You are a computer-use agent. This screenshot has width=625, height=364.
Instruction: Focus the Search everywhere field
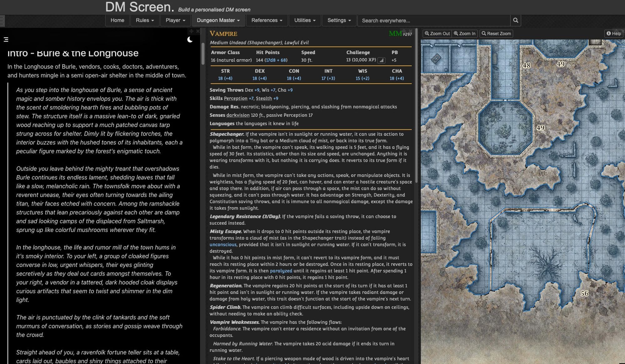tap(434, 20)
